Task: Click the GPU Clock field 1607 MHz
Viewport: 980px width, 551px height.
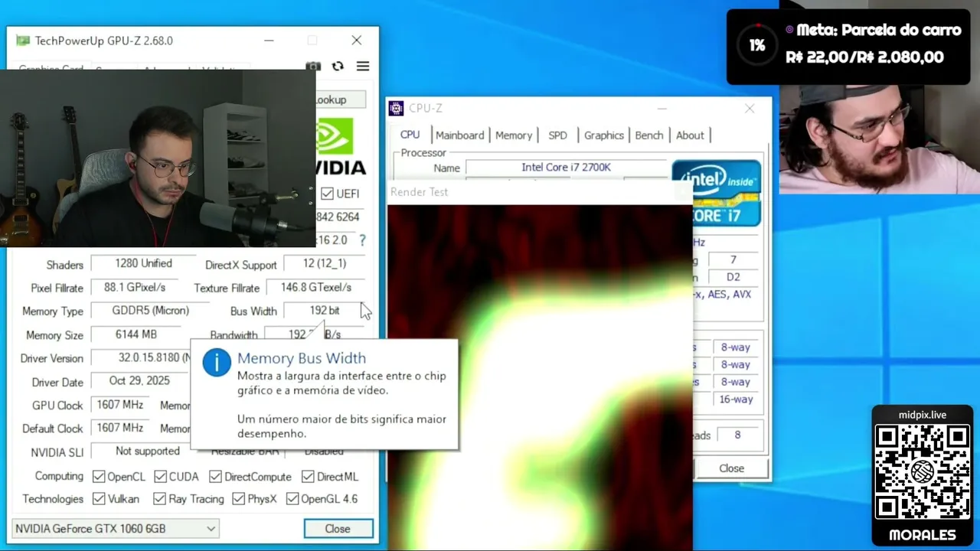Action: (120, 405)
